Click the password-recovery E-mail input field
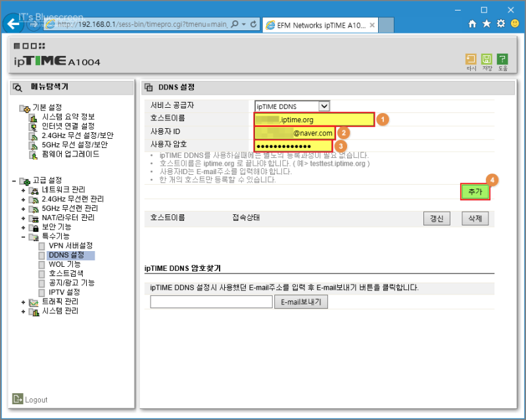 211,302
